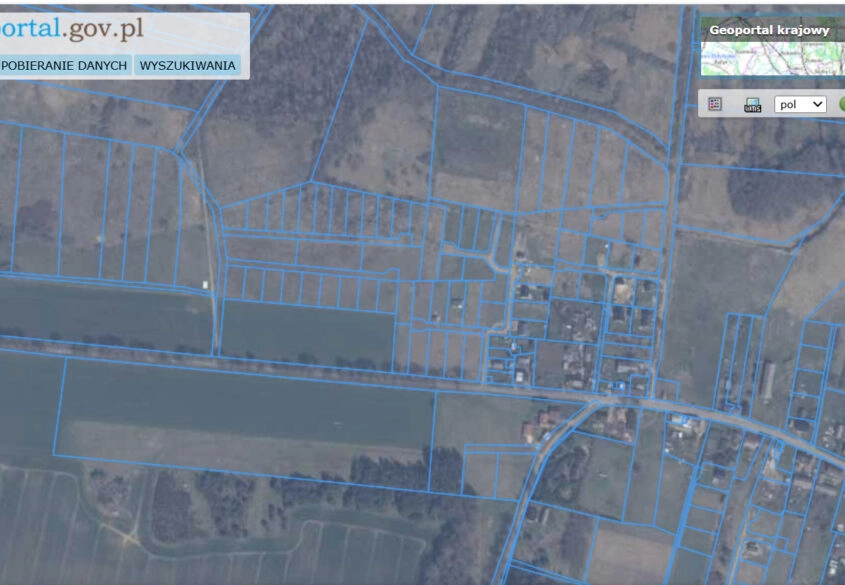Click the overview minimap thumbnail
Screen dimensions: 845x585
(770, 58)
